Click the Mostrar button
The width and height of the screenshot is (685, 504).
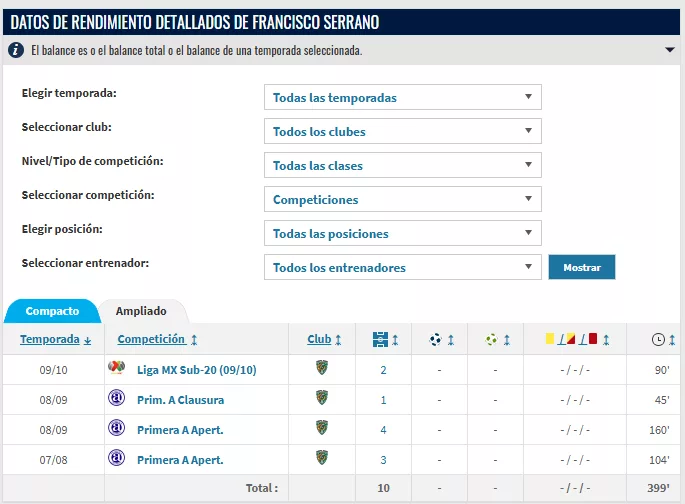click(x=582, y=267)
